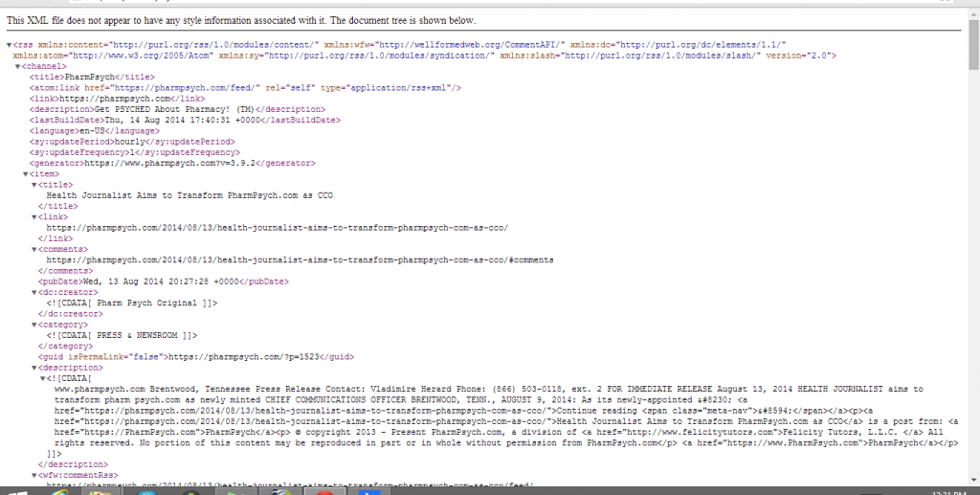
Task: Click the sy:updateFrequency value line
Action: pos(134,152)
